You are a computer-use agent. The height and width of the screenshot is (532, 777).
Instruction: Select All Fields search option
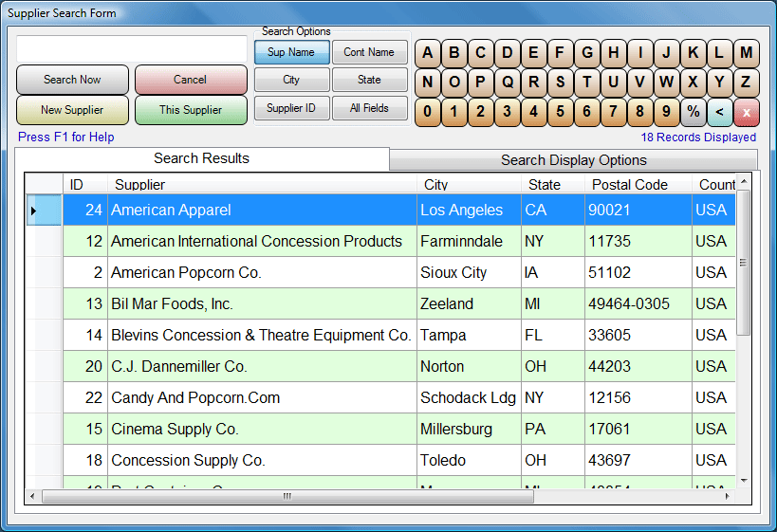coord(369,108)
